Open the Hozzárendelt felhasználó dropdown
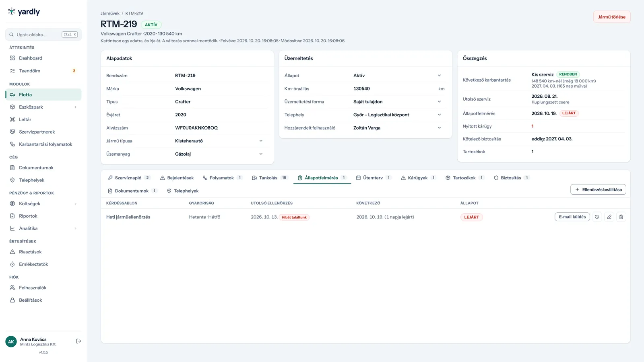Viewport: 644px width, 362px height. pyautogui.click(x=398, y=128)
